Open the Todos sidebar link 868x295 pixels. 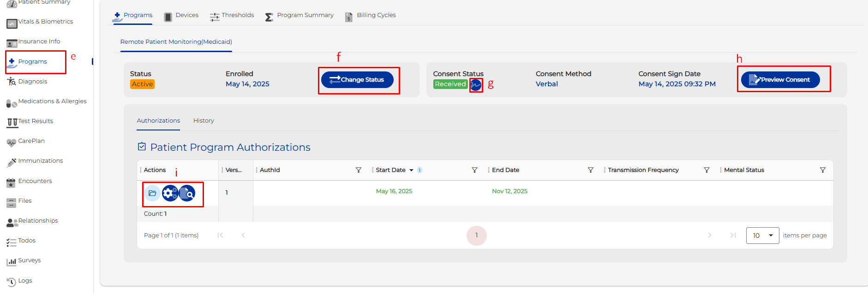[x=27, y=241]
